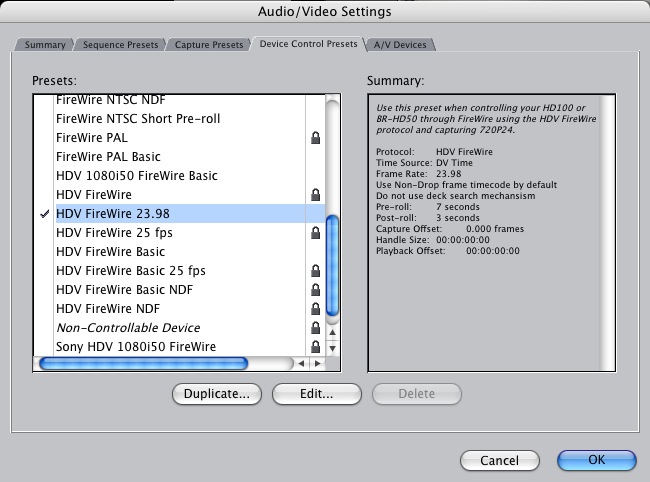Confirm settings with the OK button

tap(596, 460)
